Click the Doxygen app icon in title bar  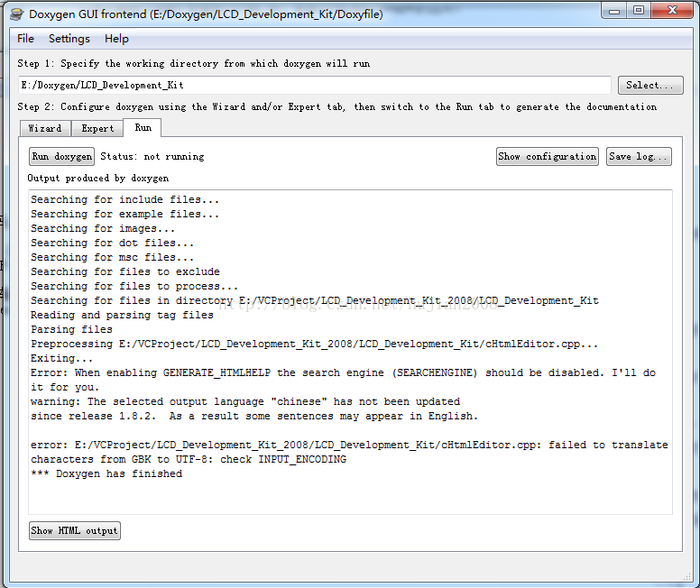point(17,14)
